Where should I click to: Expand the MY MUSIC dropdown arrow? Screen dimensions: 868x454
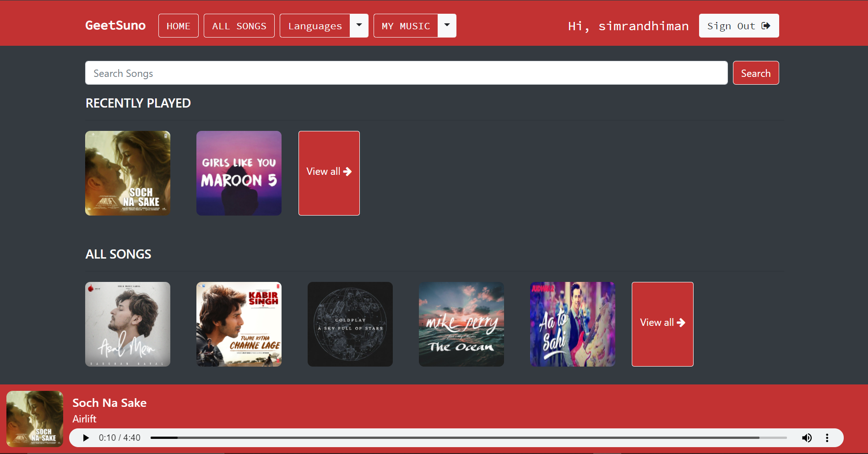tap(447, 26)
